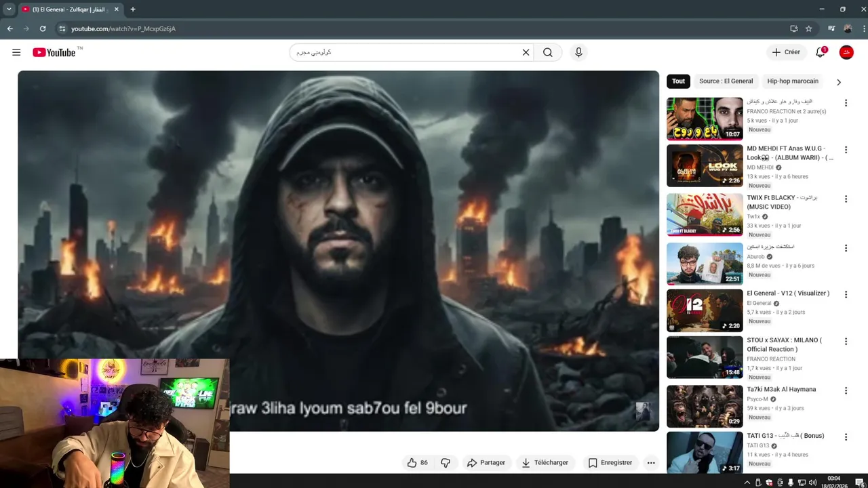Open the tab search dropdown arrow
868x488 pixels.
(9, 9)
